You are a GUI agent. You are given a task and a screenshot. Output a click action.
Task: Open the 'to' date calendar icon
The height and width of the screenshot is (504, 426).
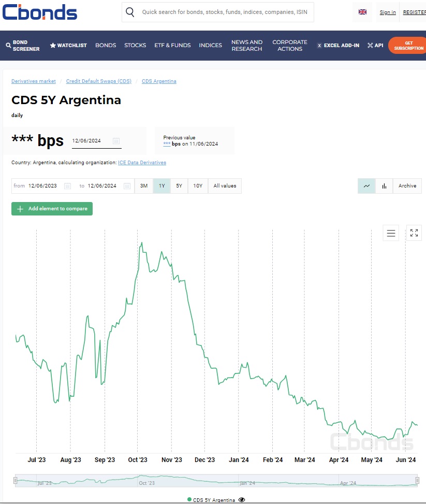[x=127, y=186]
